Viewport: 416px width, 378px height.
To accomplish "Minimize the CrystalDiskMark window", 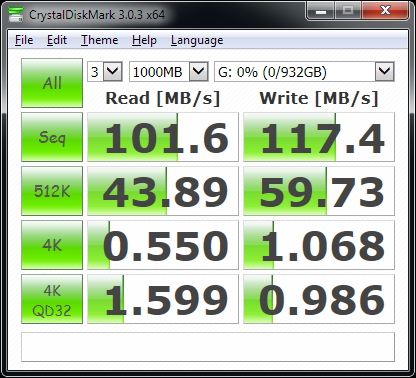I will click(x=321, y=11).
